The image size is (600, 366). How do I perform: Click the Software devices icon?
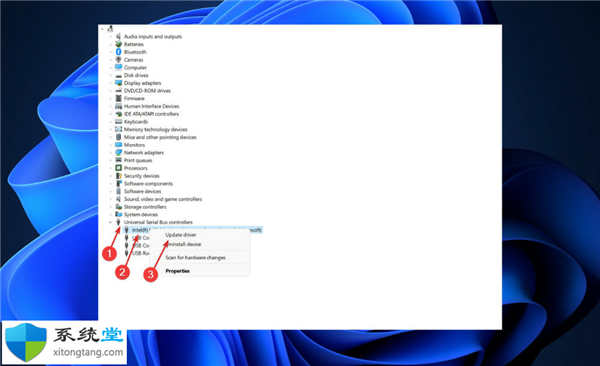pyautogui.click(x=119, y=191)
